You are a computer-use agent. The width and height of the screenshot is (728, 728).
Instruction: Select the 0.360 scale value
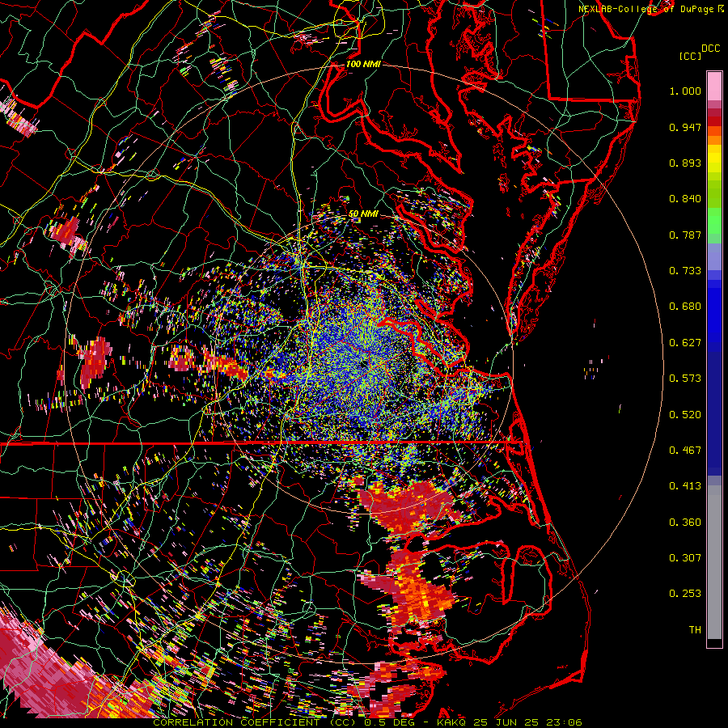(685, 523)
